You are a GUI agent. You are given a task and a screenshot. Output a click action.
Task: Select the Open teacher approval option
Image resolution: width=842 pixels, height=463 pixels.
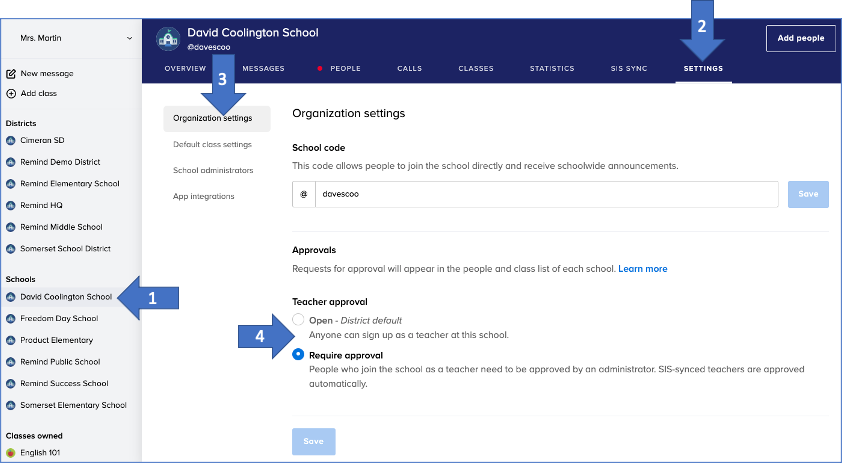pos(297,320)
